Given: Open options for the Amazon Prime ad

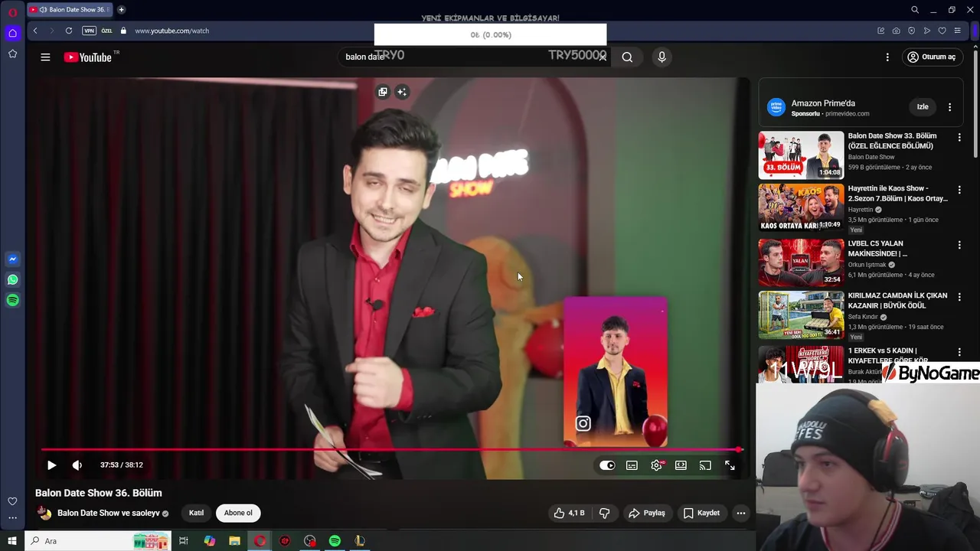Looking at the screenshot, I should pyautogui.click(x=949, y=107).
